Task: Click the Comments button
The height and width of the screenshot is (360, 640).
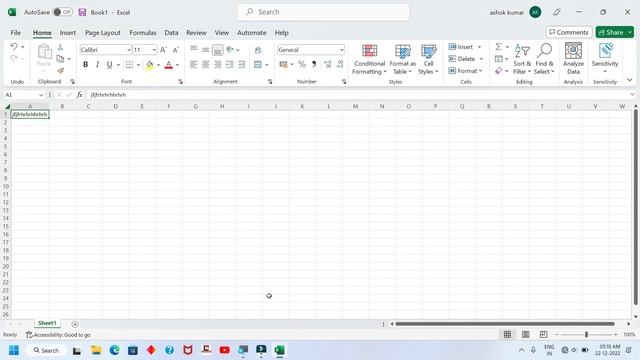Action: [569, 32]
